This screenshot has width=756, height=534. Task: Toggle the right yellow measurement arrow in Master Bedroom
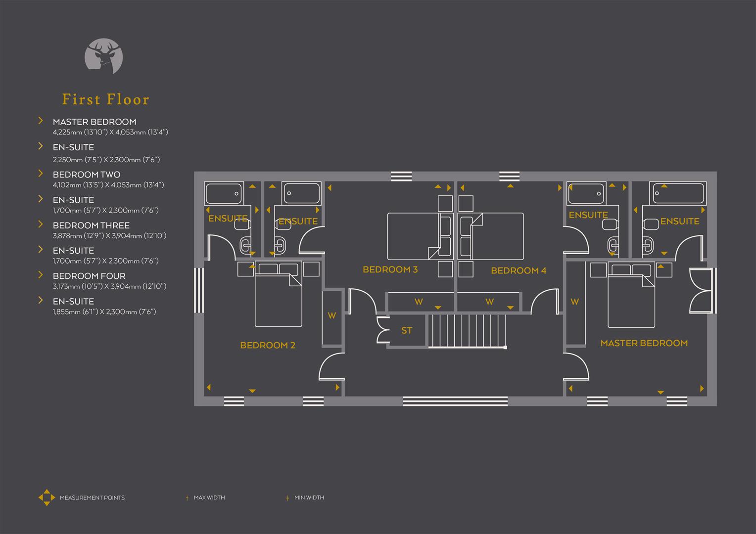tap(702, 389)
